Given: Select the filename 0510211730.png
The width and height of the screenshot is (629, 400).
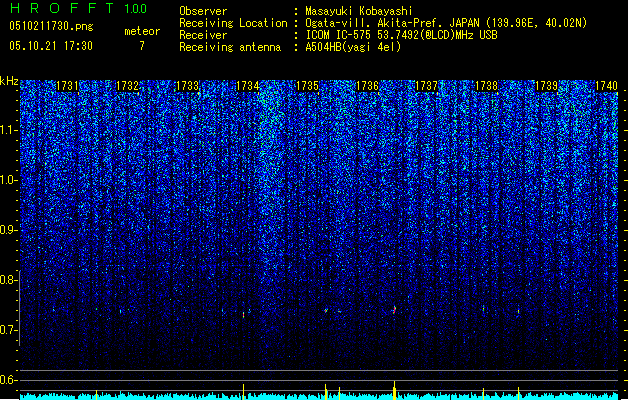Looking at the screenshot, I should [x=51, y=26].
